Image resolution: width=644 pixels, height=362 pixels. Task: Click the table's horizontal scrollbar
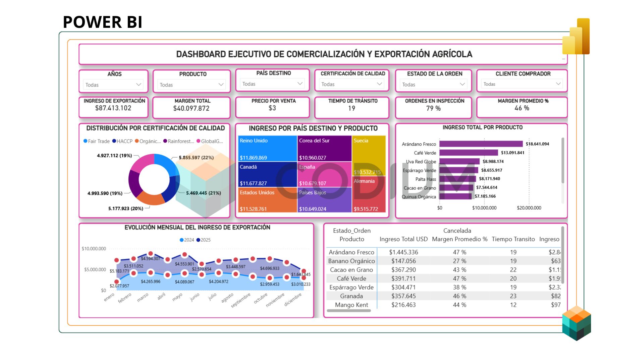coord(349,311)
